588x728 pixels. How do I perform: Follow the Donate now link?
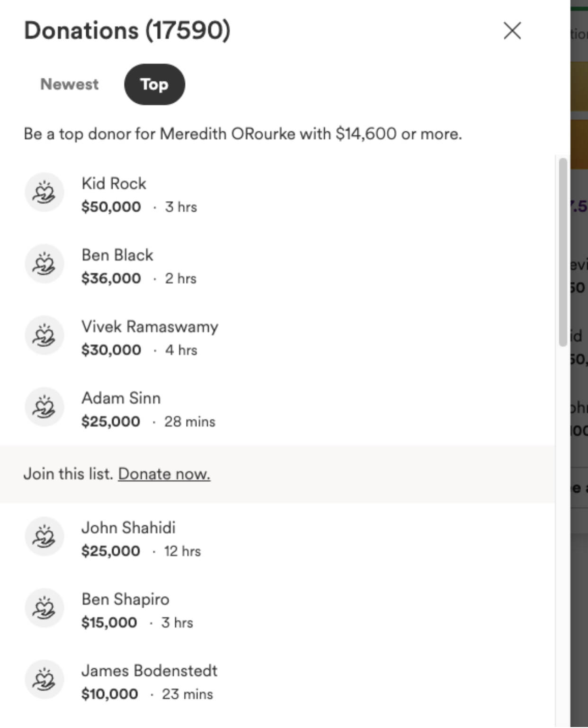164,474
